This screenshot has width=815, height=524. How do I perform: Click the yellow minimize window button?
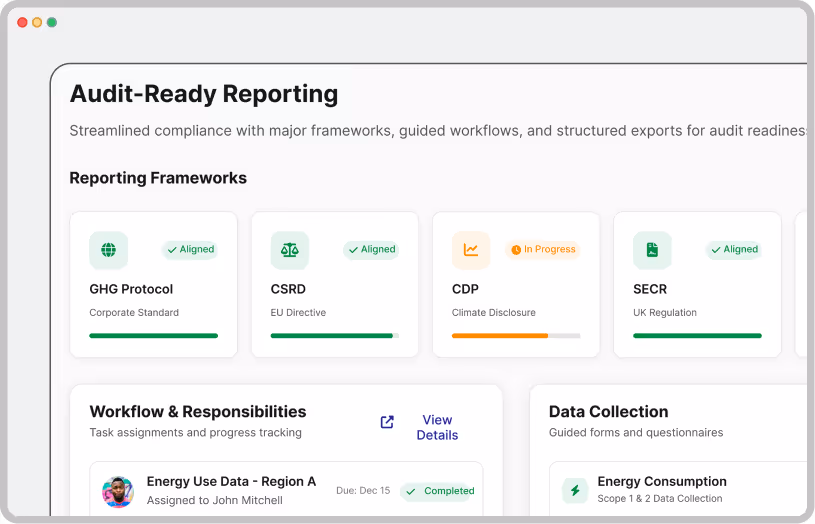37,22
